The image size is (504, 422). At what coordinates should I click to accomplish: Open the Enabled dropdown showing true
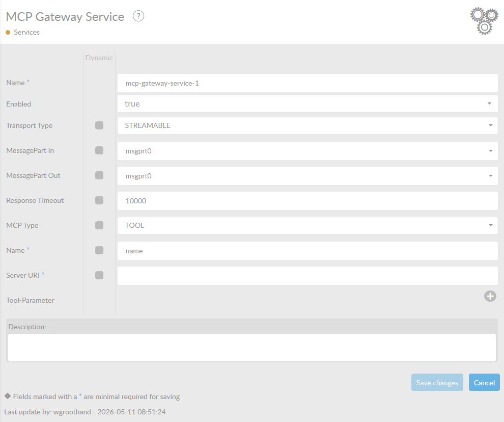click(307, 103)
